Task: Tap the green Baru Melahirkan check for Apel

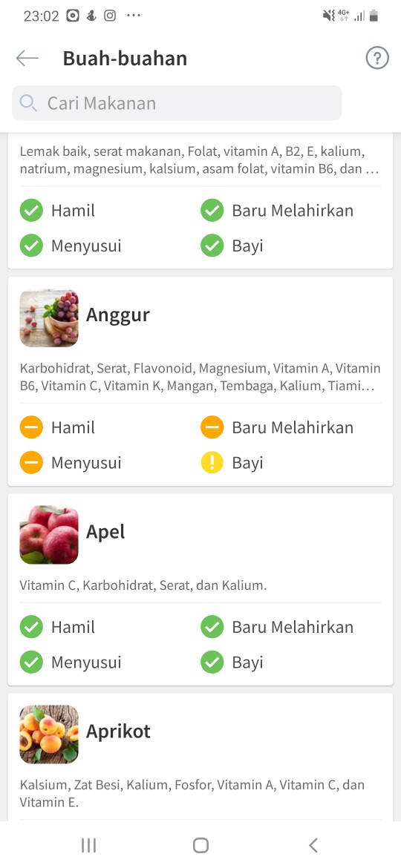Action: pos(212,627)
